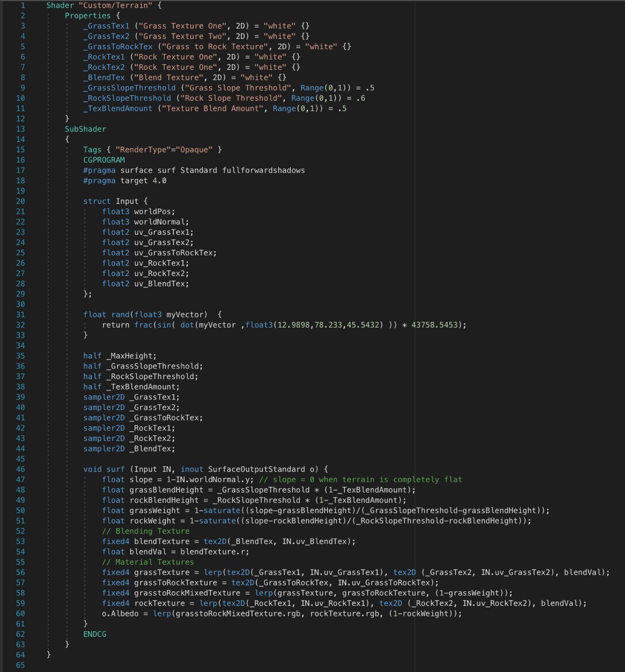Click "Grass Texture Two" string
This screenshot has width=625, height=672.
[183, 36]
